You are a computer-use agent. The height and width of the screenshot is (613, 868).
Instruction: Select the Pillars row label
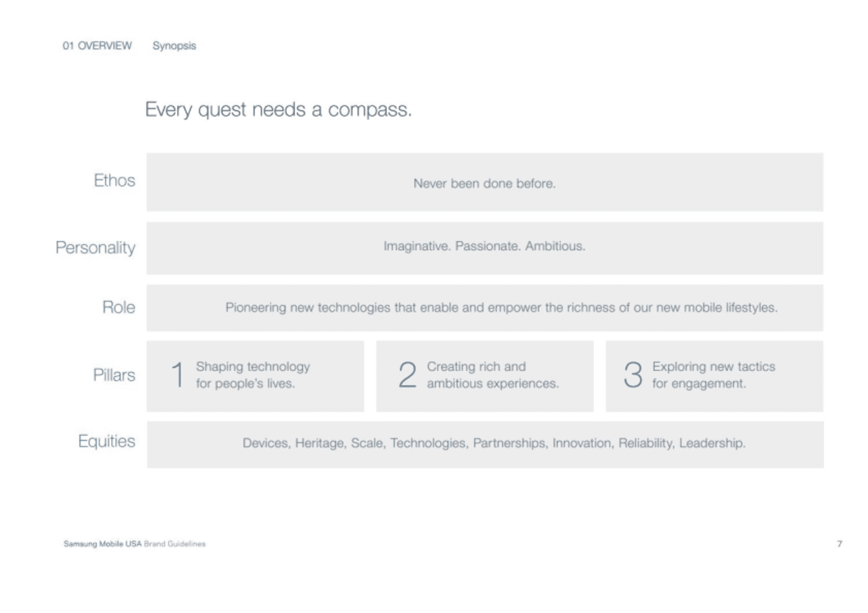[114, 375]
